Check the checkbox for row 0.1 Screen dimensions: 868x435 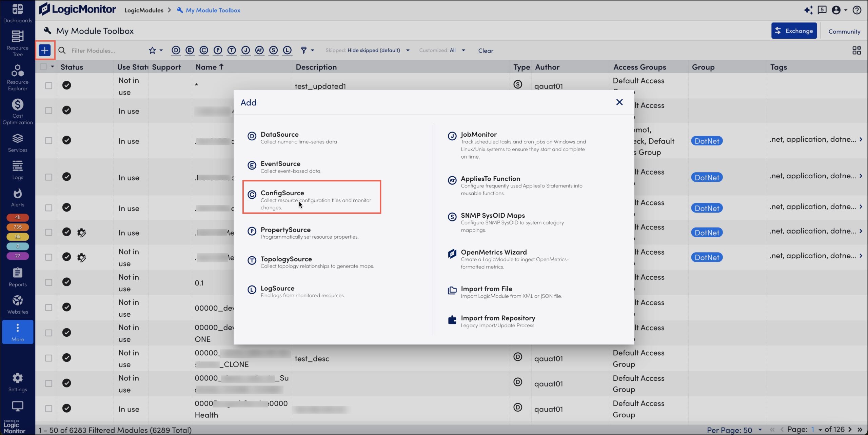pos(48,282)
